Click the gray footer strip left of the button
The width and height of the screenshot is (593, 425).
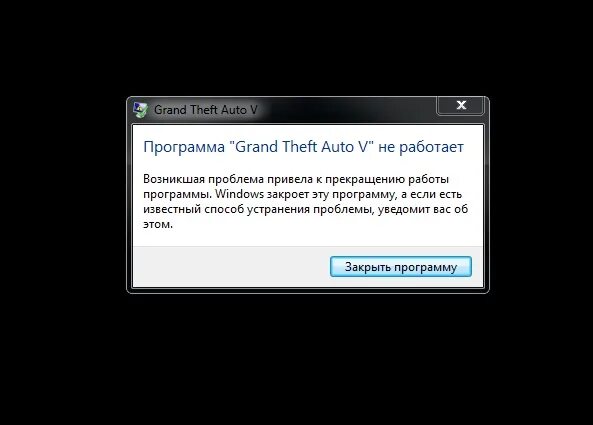click(231, 267)
